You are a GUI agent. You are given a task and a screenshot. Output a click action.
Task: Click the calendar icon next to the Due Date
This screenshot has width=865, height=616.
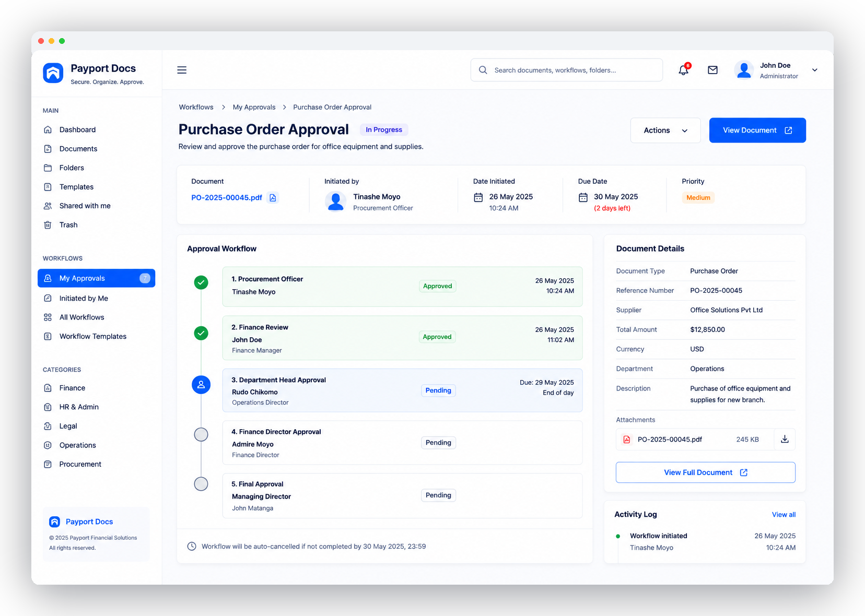(583, 197)
